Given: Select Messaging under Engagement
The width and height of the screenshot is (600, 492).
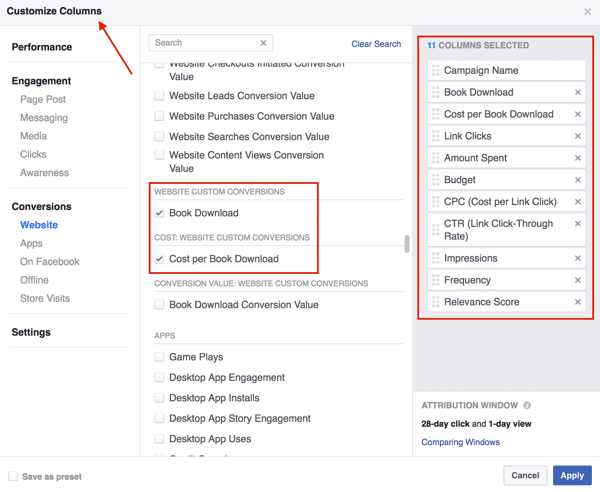Looking at the screenshot, I should 44,118.
